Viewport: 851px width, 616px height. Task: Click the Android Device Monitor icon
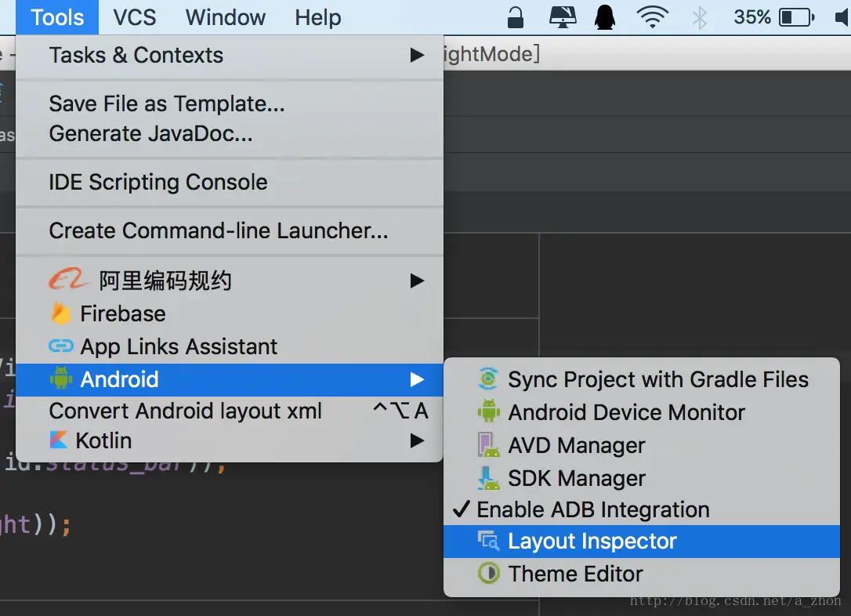pyautogui.click(x=488, y=412)
